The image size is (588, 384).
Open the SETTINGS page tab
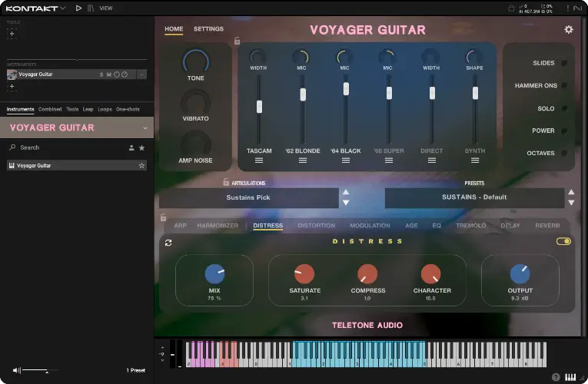pos(208,29)
